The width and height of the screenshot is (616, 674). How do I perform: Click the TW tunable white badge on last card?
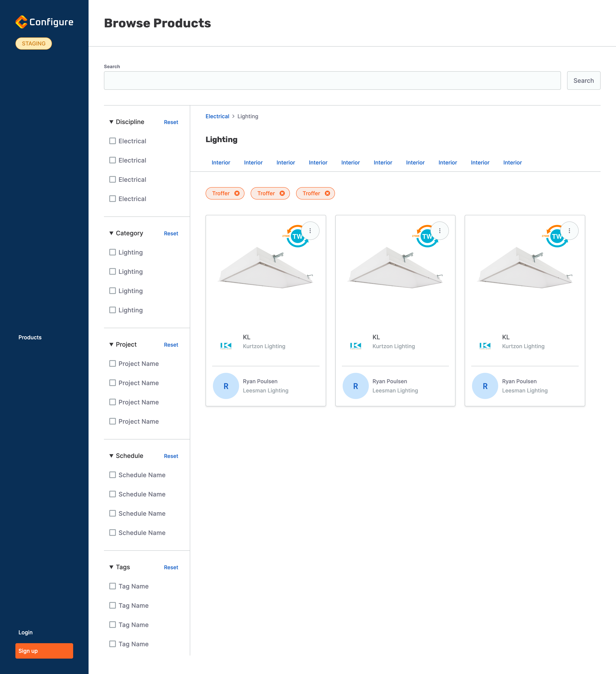click(x=555, y=236)
